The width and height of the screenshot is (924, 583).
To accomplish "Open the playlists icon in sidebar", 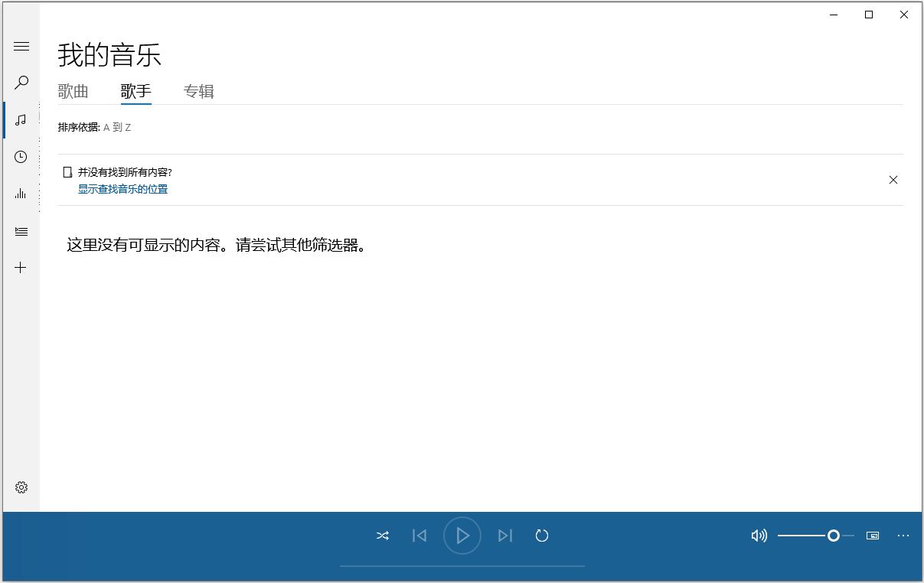I will [21, 231].
